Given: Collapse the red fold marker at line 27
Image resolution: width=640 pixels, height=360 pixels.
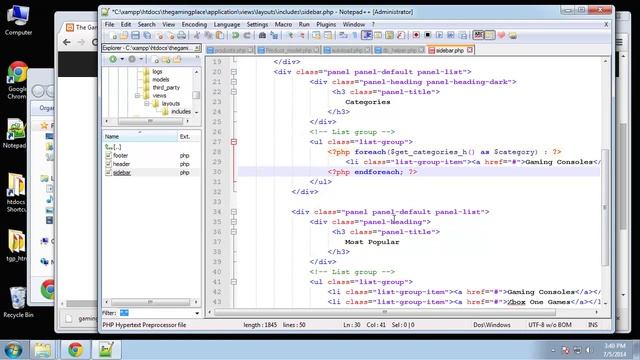Looking at the screenshot, I should click(x=234, y=142).
